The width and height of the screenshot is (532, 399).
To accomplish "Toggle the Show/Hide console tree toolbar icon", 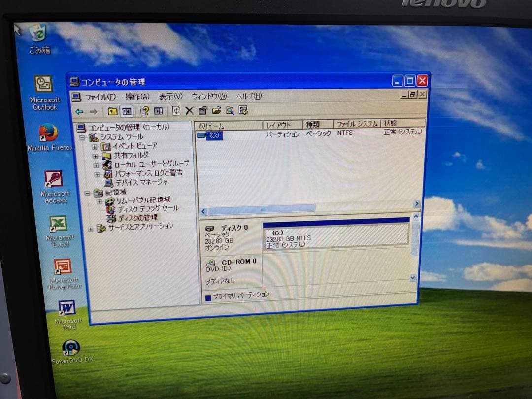I will 126,110.
